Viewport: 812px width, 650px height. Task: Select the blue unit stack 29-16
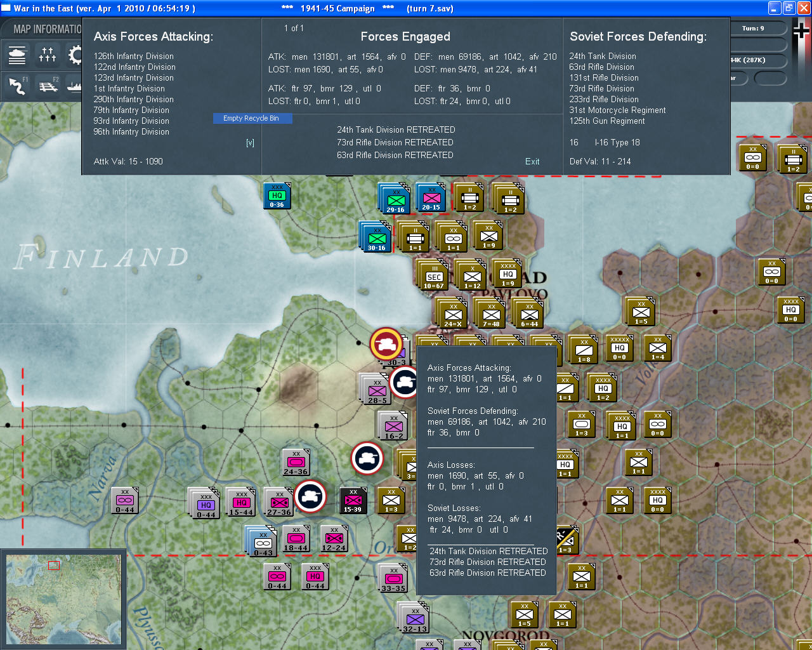coord(394,199)
